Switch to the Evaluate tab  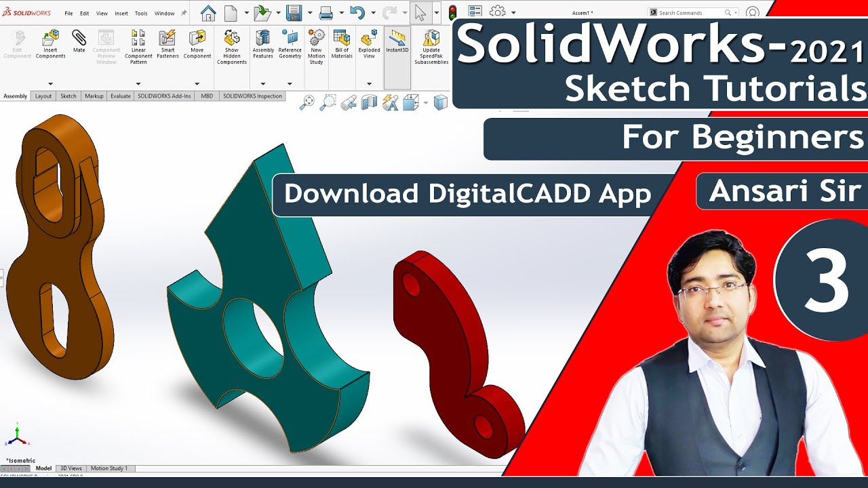121,96
